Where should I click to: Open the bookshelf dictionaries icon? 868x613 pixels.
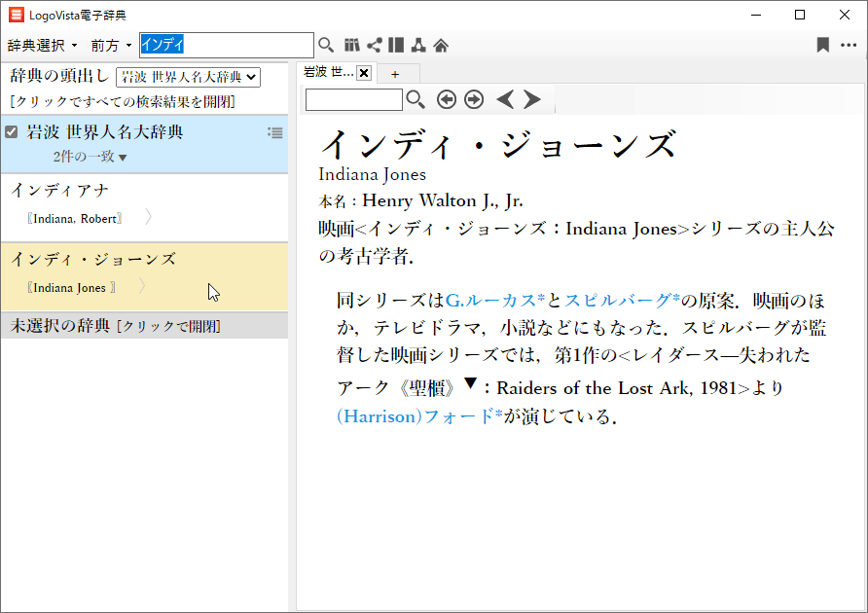(351, 45)
